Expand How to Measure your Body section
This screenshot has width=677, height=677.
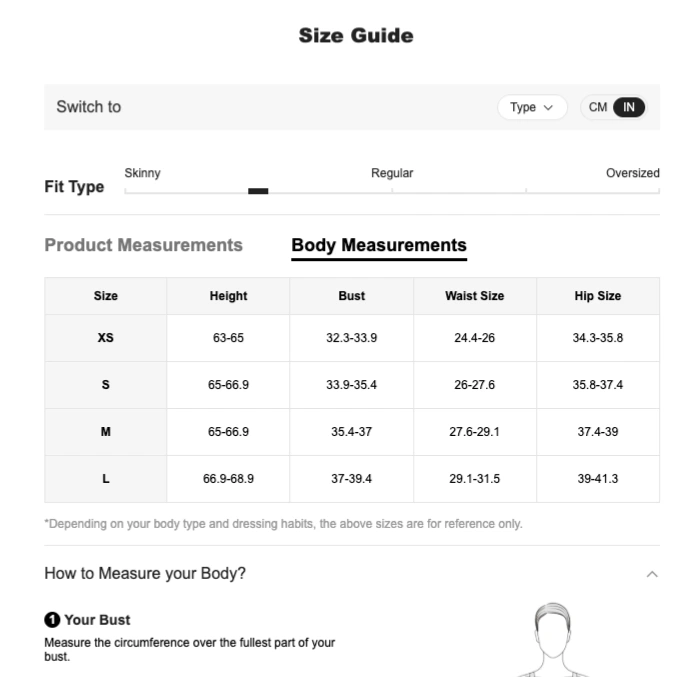coord(352,574)
